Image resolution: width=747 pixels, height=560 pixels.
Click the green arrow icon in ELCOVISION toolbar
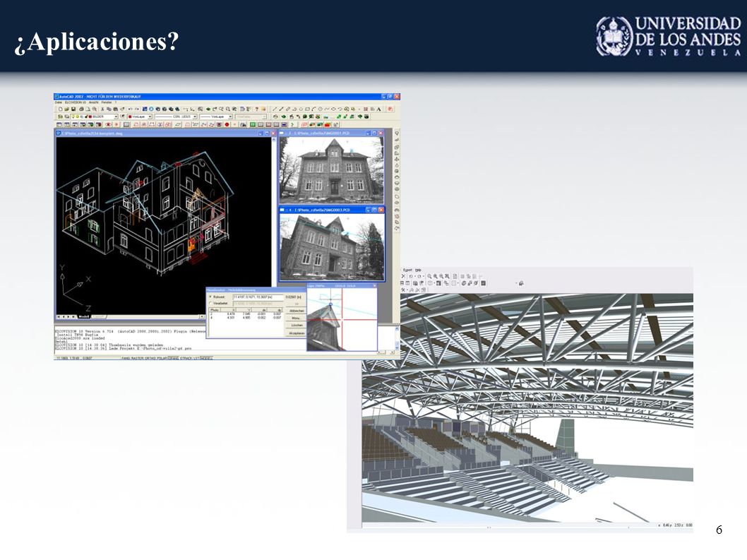[292, 125]
